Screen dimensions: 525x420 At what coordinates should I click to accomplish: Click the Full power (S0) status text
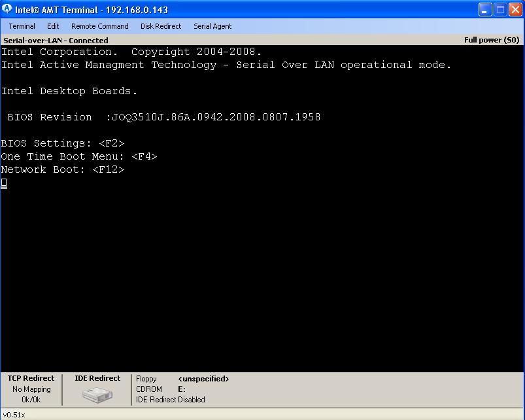pos(492,40)
